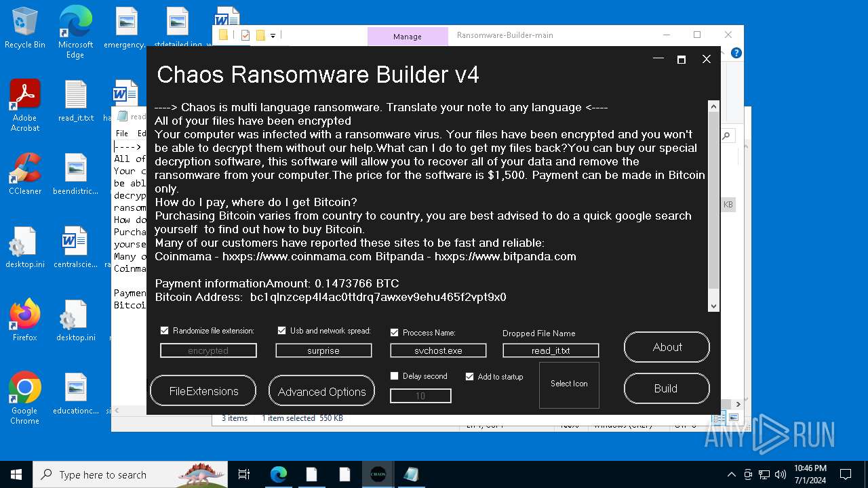The height and width of the screenshot is (488, 868).
Task: Open the Adobe Acrobat desktop shortcut
Action: click(x=25, y=106)
